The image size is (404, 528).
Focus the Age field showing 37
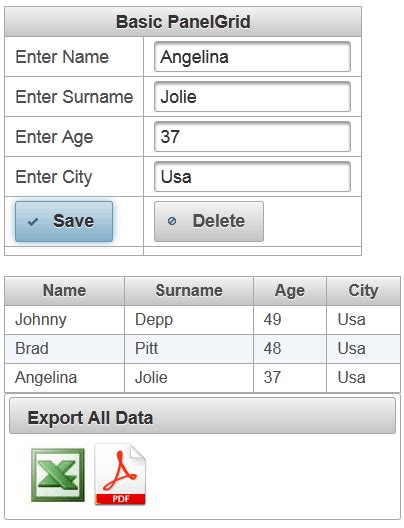(x=252, y=137)
